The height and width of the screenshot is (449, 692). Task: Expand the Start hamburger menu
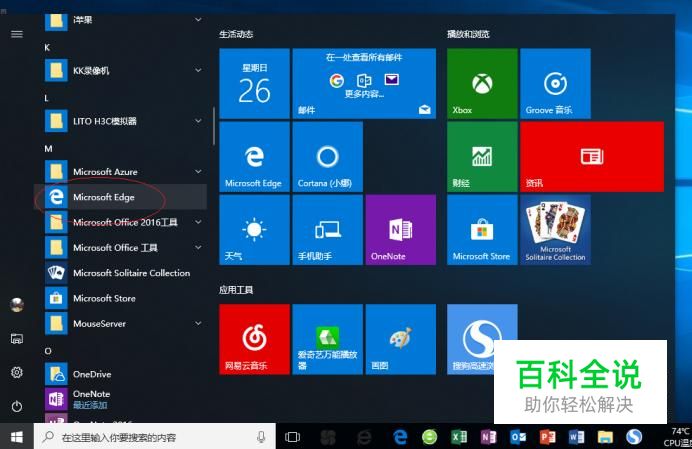[17, 34]
